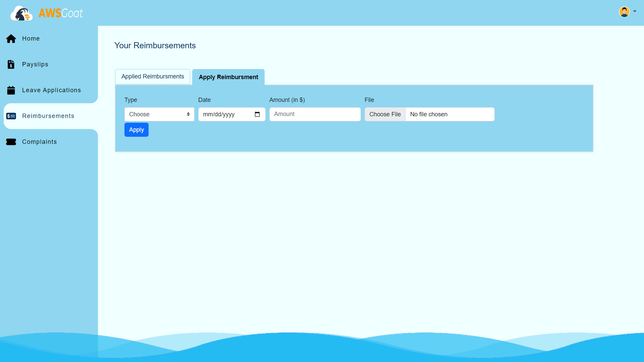Viewport: 644px width, 362px height.
Task: Select the Apply Reimbursment tab
Action: pyautogui.click(x=228, y=77)
